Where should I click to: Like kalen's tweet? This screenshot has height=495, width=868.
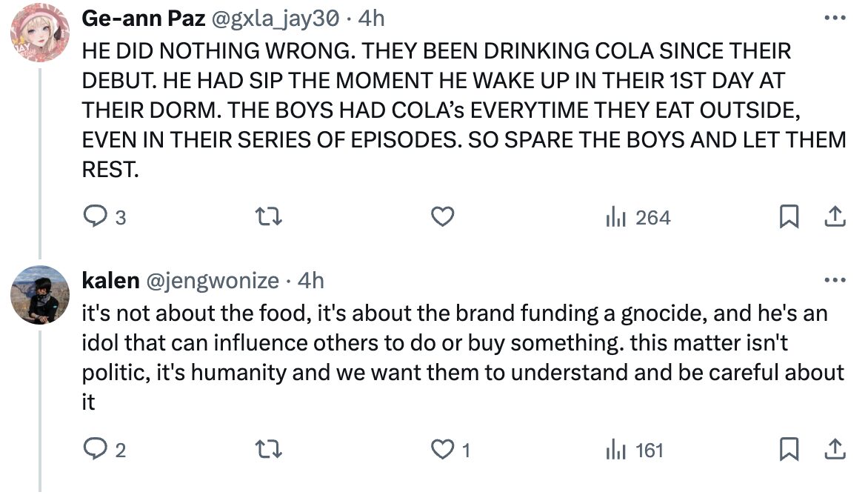click(x=442, y=450)
